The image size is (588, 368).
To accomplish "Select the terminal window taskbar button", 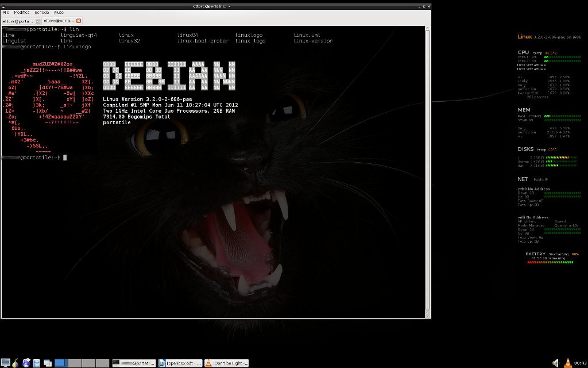I will [134, 363].
